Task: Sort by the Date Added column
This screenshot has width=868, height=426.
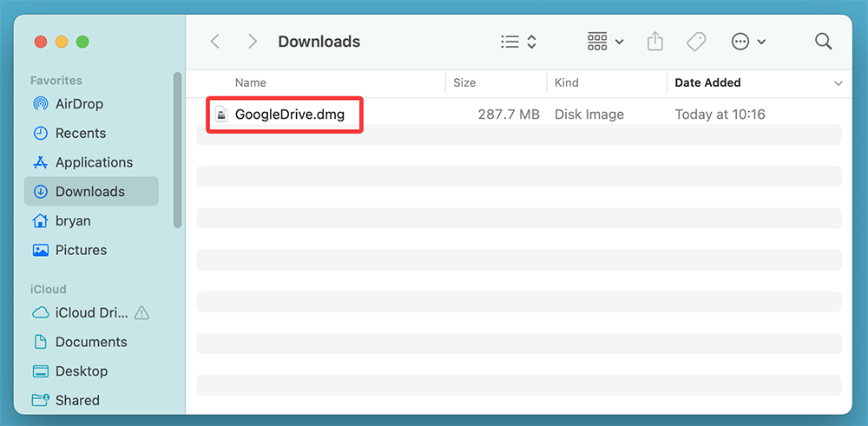Action: coord(707,83)
